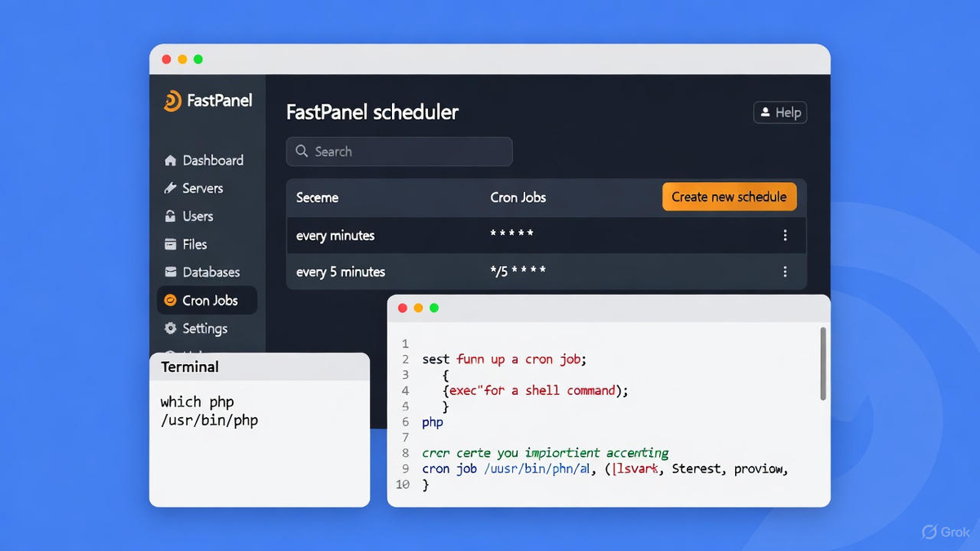Click the '*/5 * * * *' cron expression
Viewport: 980px width, 551px height.
(518, 271)
